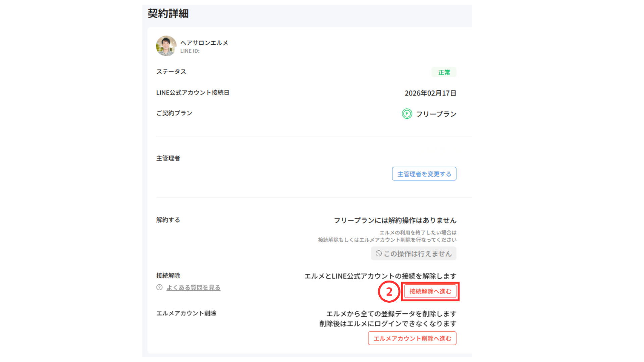Click the green フリープラン F icon
The image size is (644, 362).
(407, 114)
